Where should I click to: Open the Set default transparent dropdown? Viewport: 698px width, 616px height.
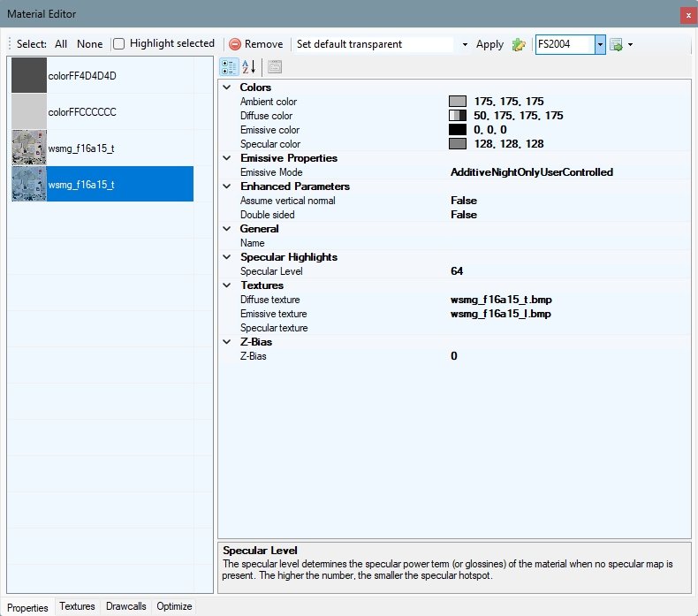pos(465,44)
